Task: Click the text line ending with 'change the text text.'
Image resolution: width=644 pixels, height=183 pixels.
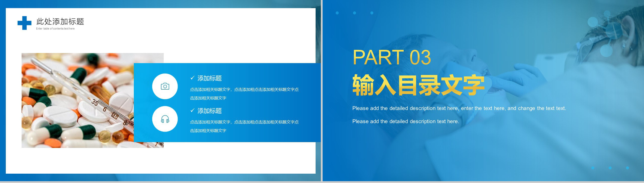Action: [x=459, y=108]
